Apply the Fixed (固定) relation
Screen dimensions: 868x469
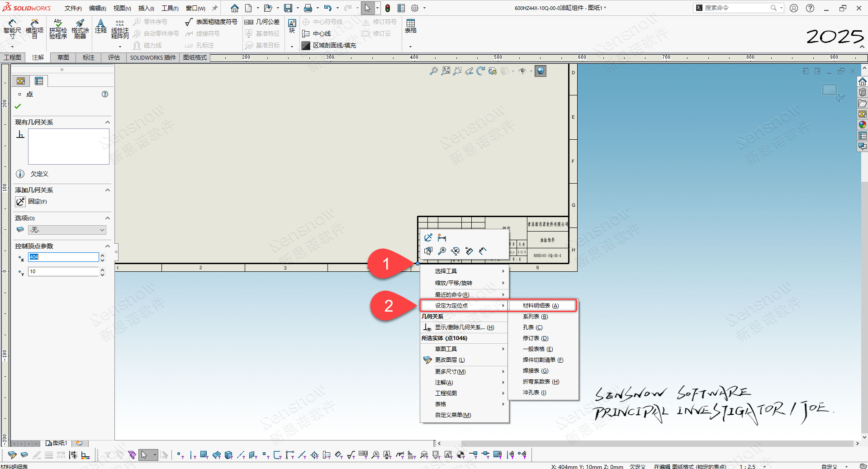21,202
